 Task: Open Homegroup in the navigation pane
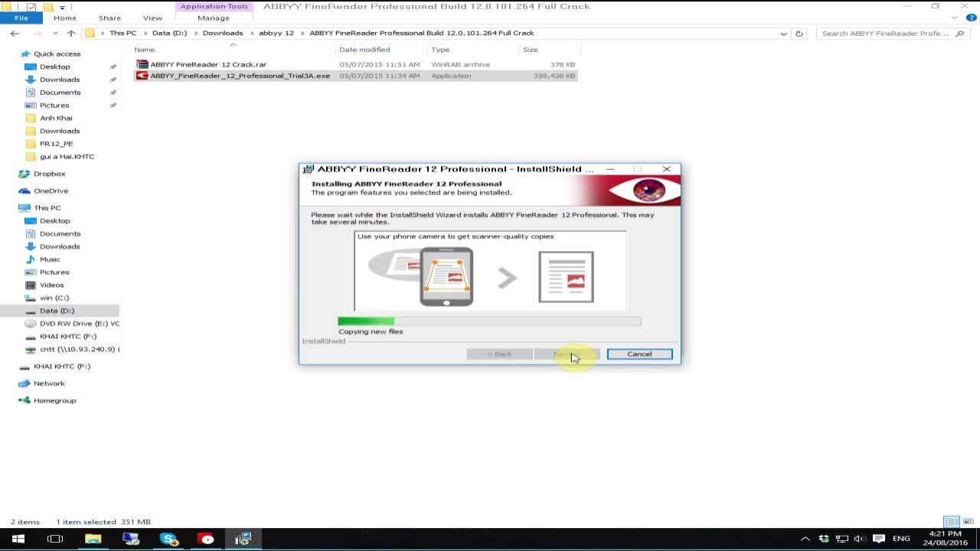click(54, 400)
